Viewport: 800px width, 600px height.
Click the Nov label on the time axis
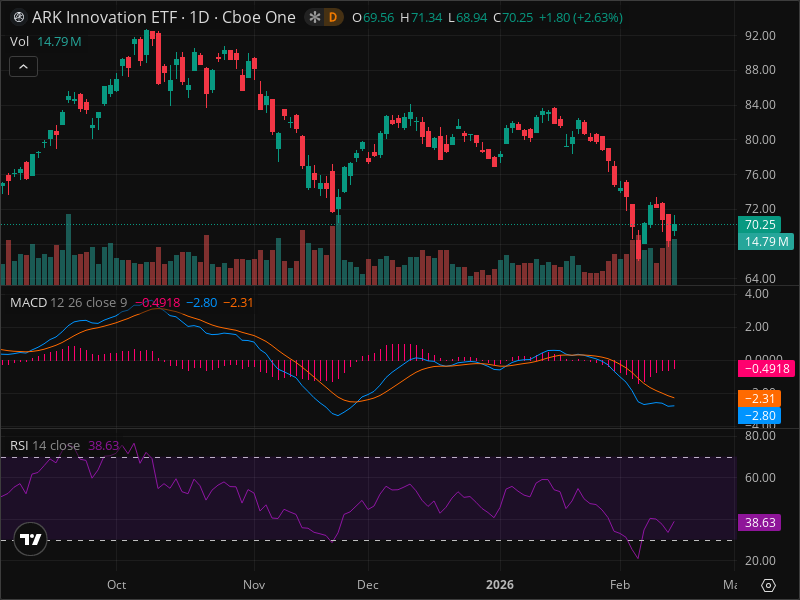(x=254, y=585)
